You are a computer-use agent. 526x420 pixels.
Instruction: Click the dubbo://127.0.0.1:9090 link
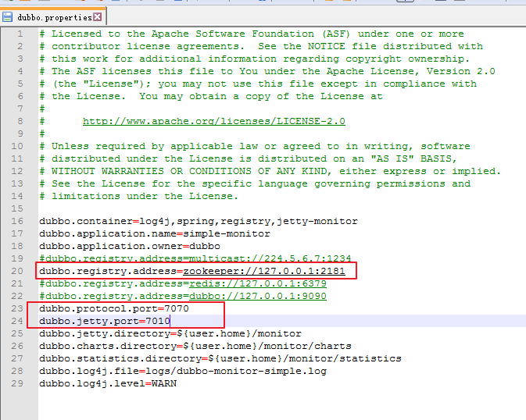(x=258, y=296)
